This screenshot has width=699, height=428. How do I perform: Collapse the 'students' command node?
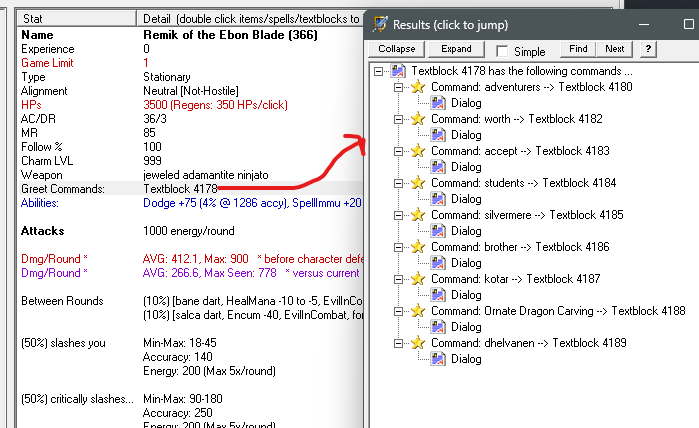click(x=397, y=183)
